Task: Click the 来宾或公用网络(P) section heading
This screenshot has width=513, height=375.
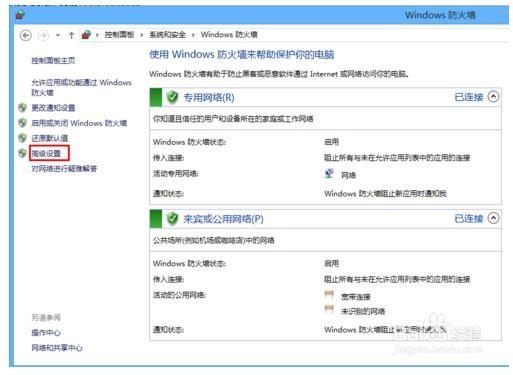Action: (223, 219)
